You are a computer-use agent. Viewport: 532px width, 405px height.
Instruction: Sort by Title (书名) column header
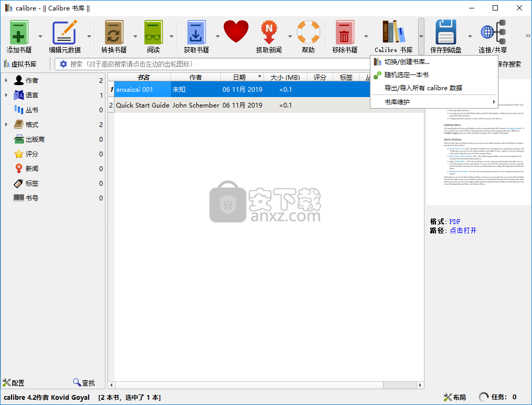coord(143,77)
